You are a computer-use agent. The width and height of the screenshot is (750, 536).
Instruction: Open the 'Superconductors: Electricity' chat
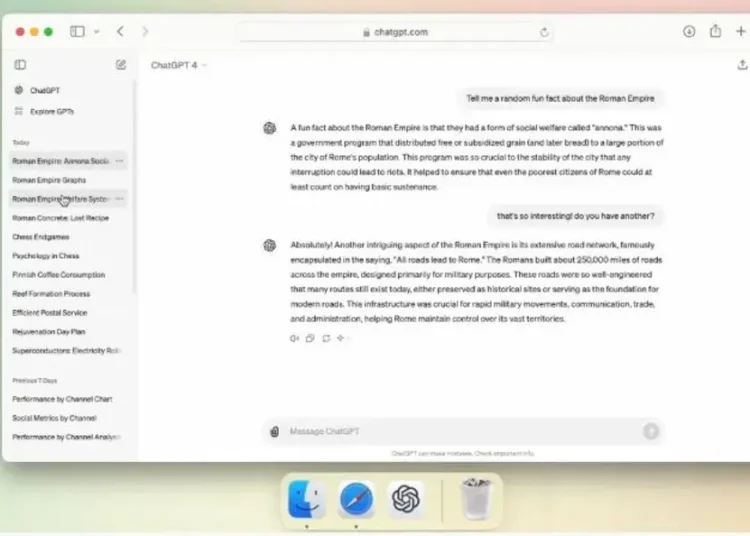pyautogui.click(x=66, y=350)
